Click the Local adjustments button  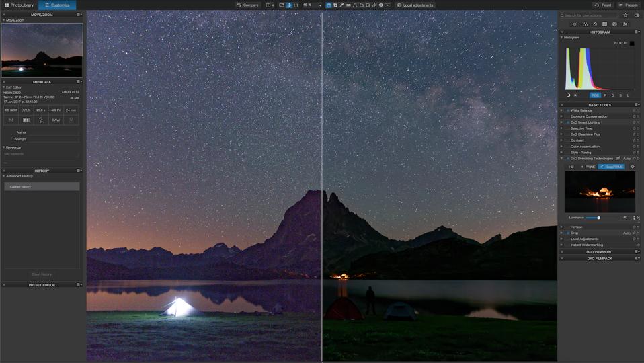click(x=415, y=5)
